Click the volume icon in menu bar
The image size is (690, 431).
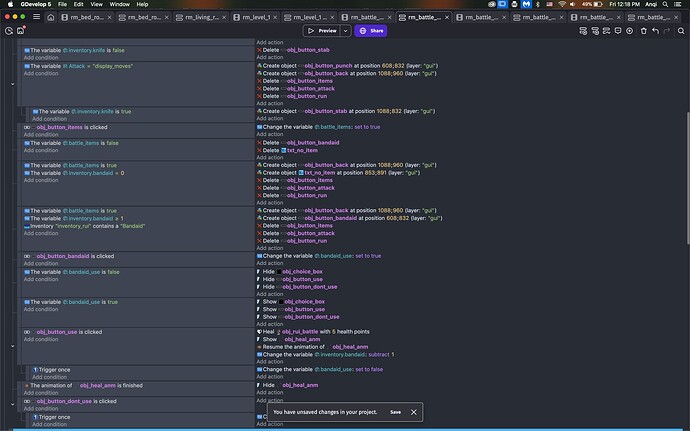tap(573, 4)
